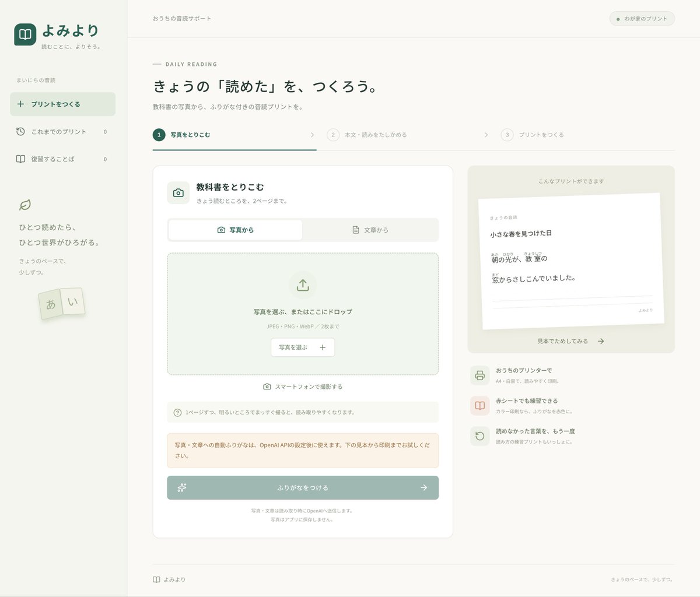
Task: Click the arrow icon on ふりがなをつける button
Action: pyautogui.click(x=423, y=488)
